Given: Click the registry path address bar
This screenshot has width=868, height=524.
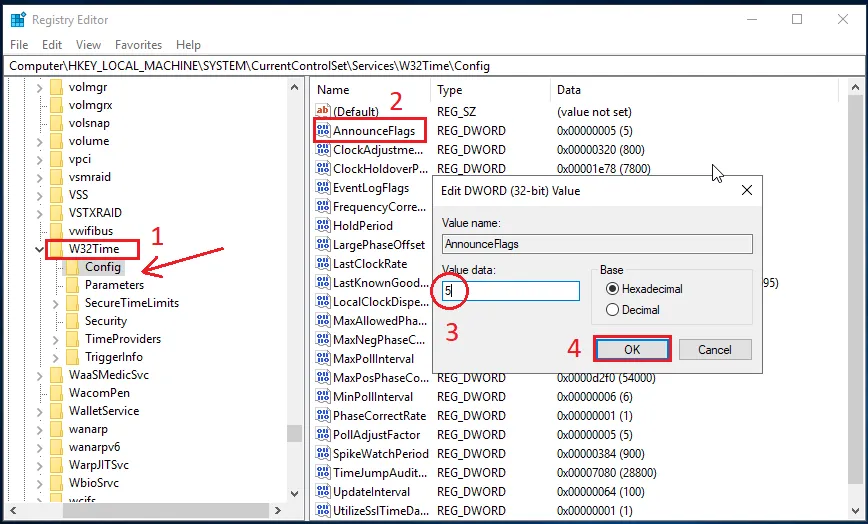Looking at the screenshot, I should (x=434, y=66).
